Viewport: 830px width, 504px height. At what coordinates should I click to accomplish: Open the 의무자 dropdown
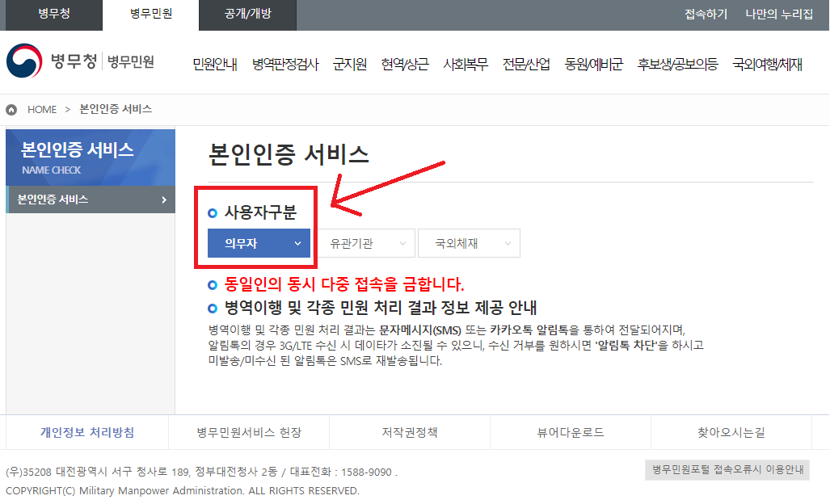coord(259,243)
